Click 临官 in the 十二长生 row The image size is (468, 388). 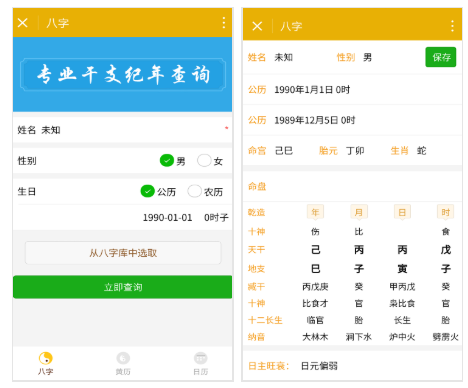[x=315, y=320]
